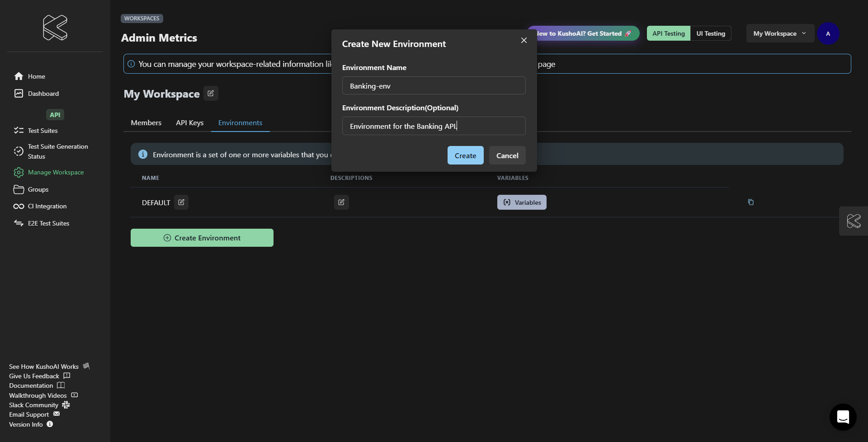Open the Members tab

(146, 123)
